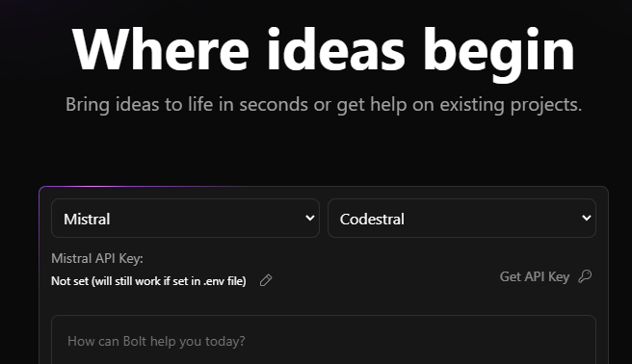Screen dimensions: 632x364
Task: Click the 'Where ideas begin' headline
Action: (x=324, y=52)
